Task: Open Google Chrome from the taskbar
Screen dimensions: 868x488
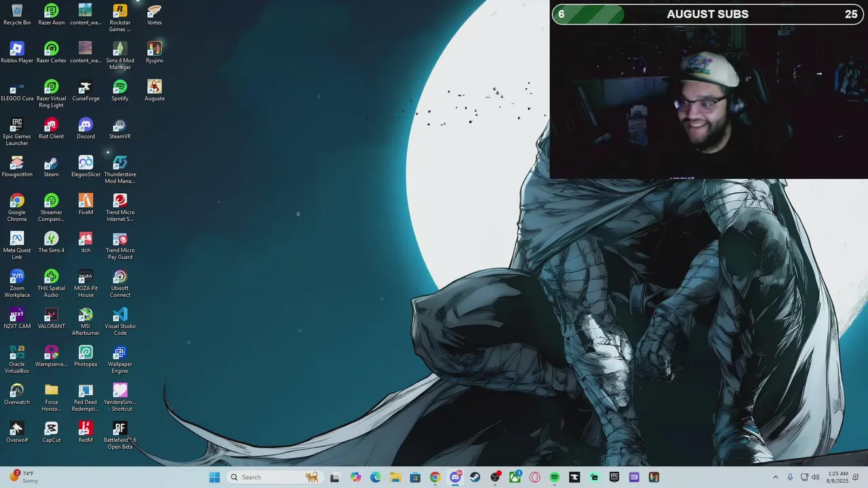Action: pyautogui.click(x=435, y=477)
